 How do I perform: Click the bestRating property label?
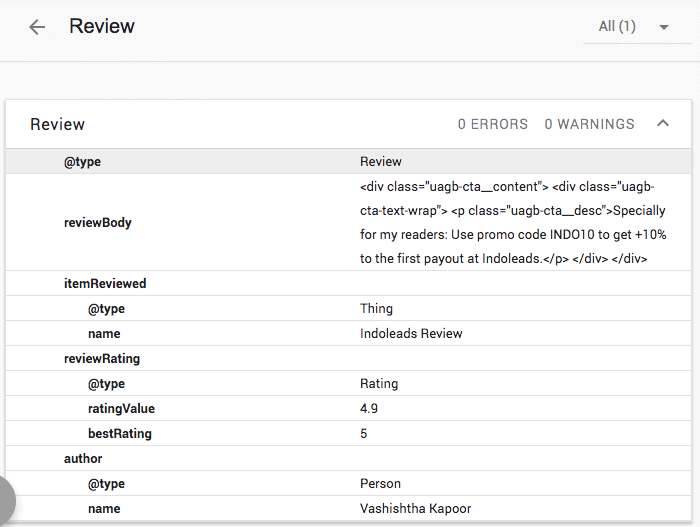(x=120, y=433)
